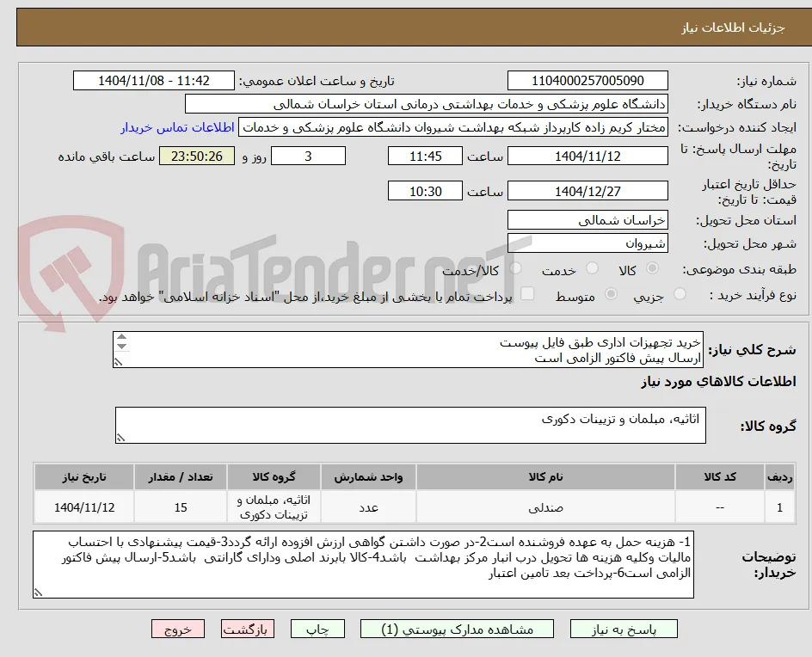Click the واحد شمارش column header
The image size is (812, 657).
369,476
